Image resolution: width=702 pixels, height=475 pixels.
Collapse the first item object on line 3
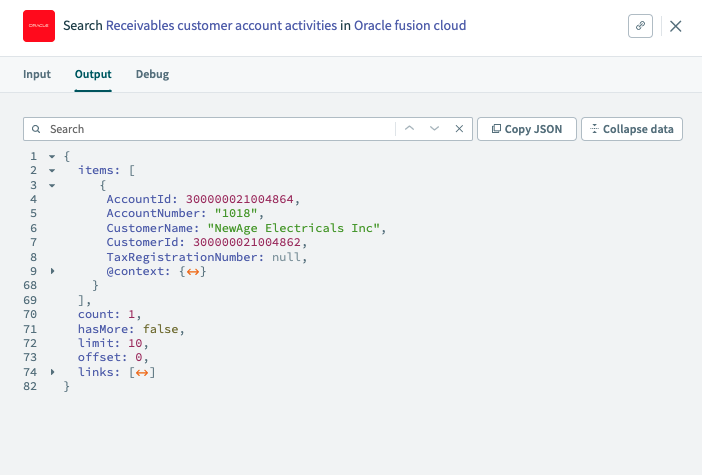(51, 186)
